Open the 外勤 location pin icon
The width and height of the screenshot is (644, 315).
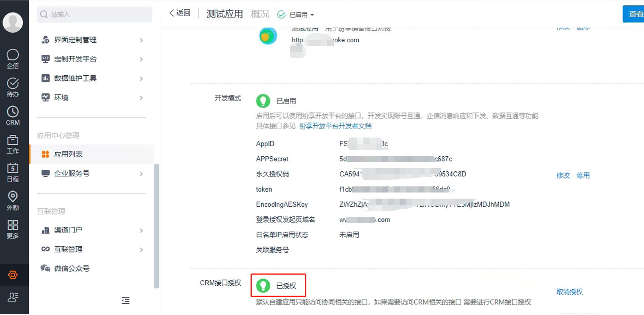tap(13, 201)
